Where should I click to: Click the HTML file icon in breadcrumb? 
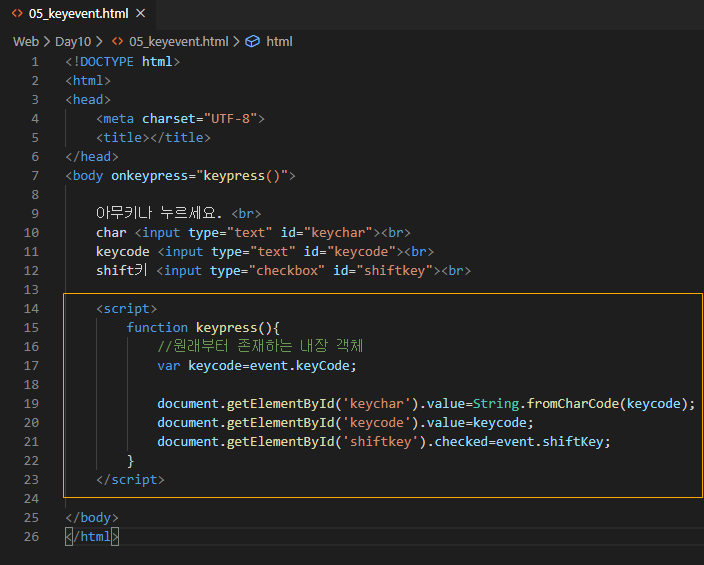point(117,41)
